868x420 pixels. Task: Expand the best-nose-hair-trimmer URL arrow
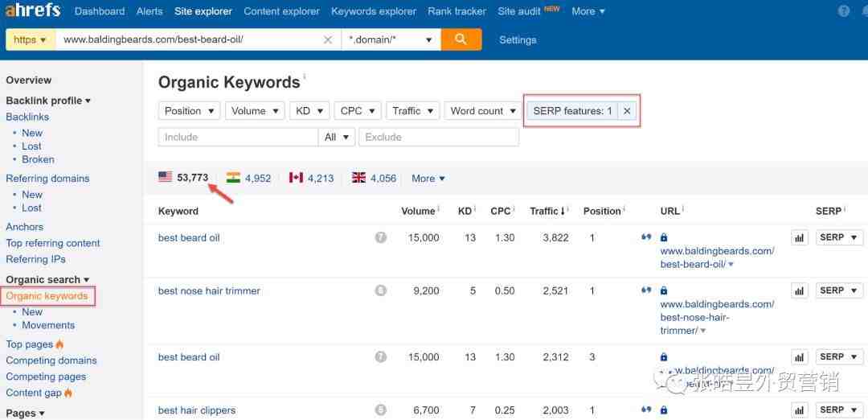click(703, 331)
